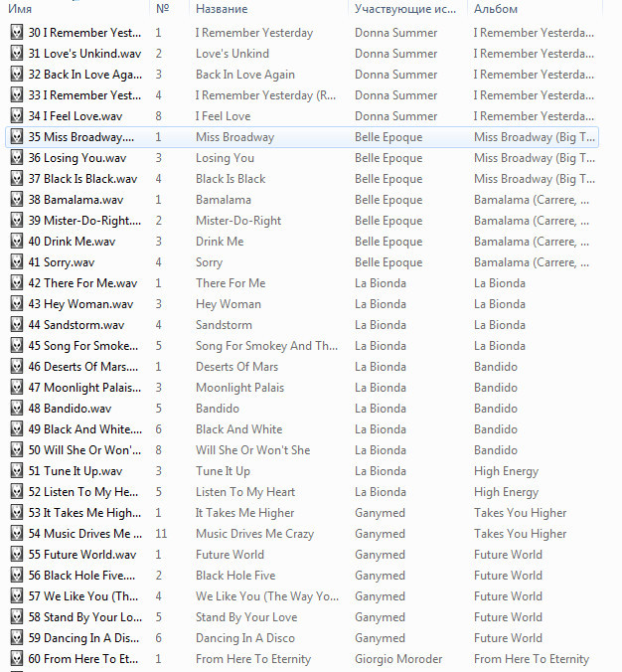622x672 pixels.
Task: Select file 52 Listen To My He...
Action: point(83,492)
